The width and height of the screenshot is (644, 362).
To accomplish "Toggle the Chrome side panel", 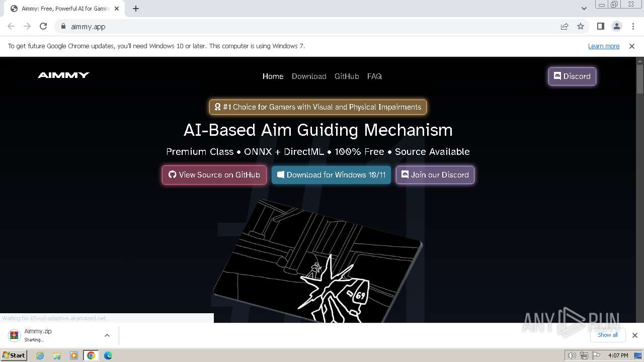I will click(x=601, y=27).
